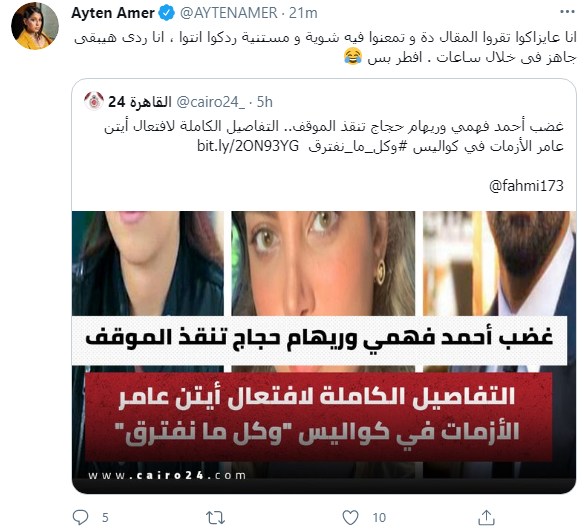The width and height of the screenshot is (587, 531).
Task: Click the @AYTENAMER handle
Action: pos(229,13)
